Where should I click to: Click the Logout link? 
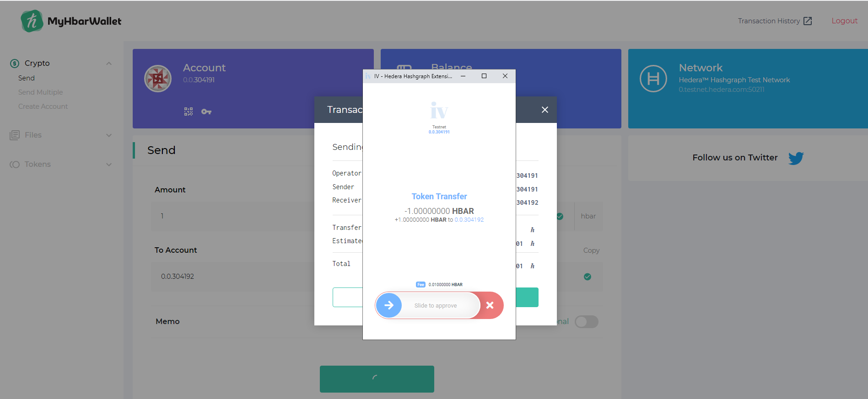[845, 21]
